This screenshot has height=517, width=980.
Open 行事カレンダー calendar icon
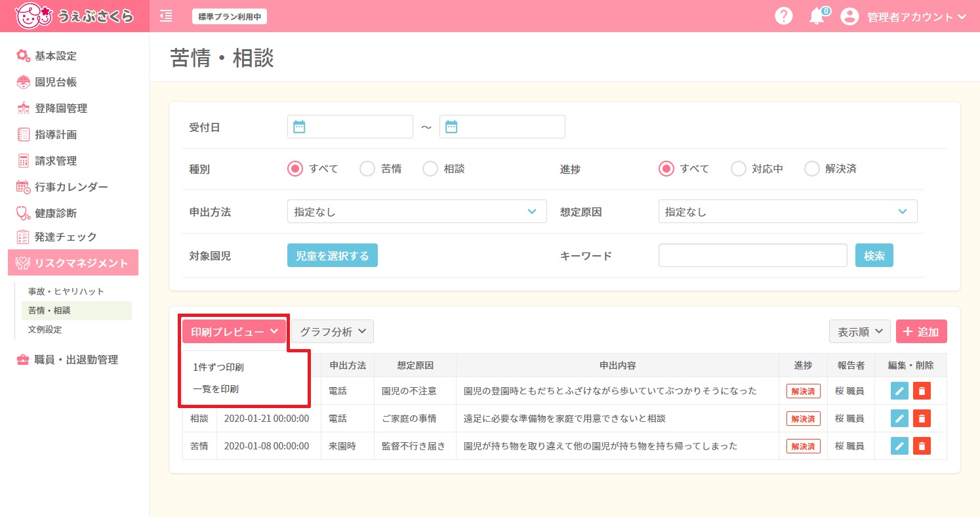coord(23,187)
